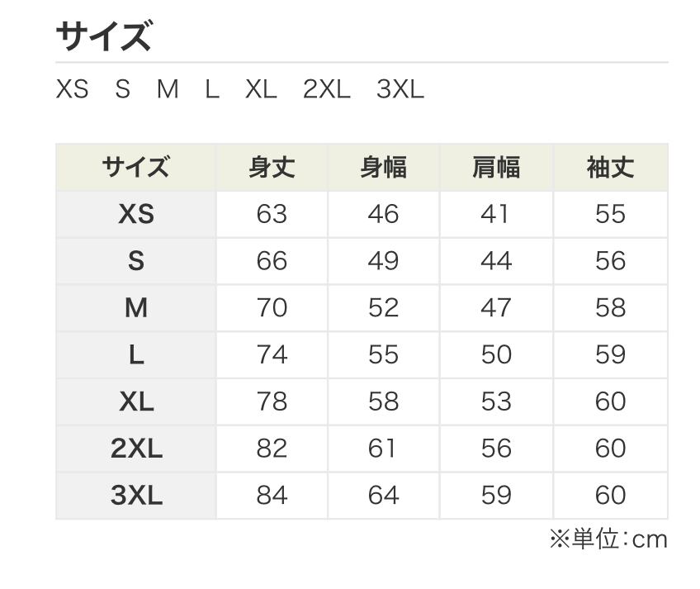Click the ※単位:cm unit note

[608, 539]
